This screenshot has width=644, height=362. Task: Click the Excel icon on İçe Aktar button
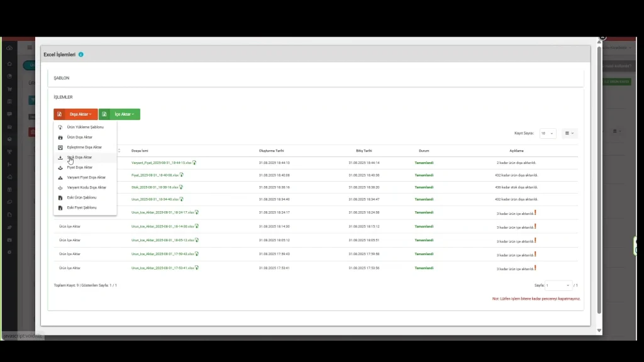104,114
